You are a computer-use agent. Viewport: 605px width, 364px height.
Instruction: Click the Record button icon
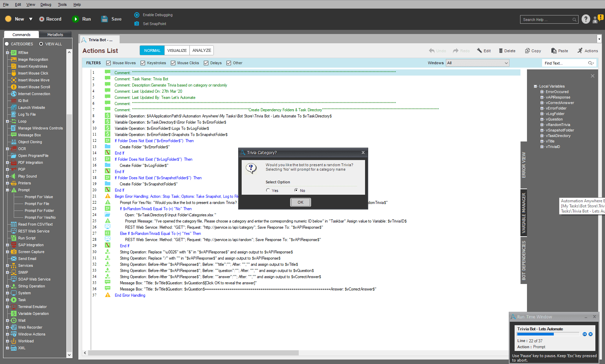pyautogui.click(x=42, y=19)
